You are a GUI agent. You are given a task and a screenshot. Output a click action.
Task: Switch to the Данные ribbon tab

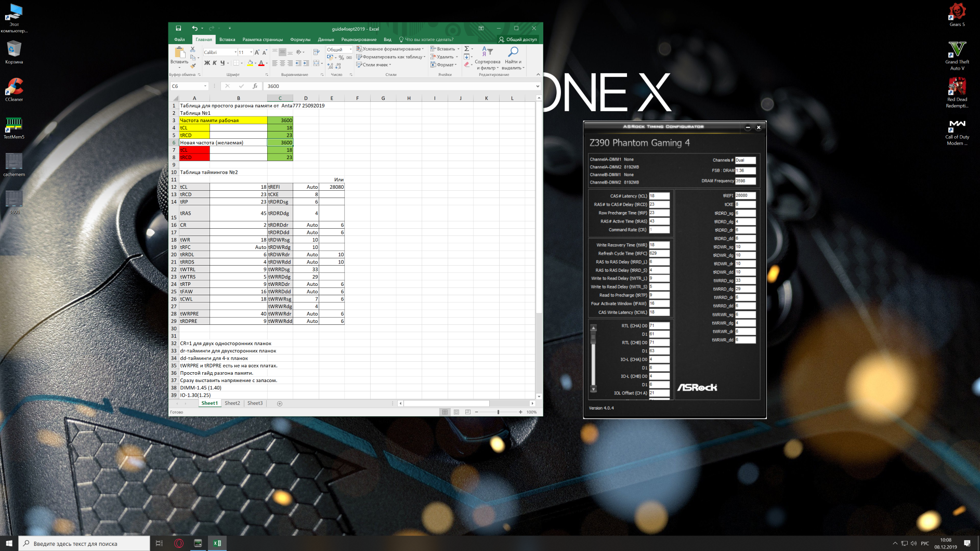pyautogui.click(x=326, y=40)
